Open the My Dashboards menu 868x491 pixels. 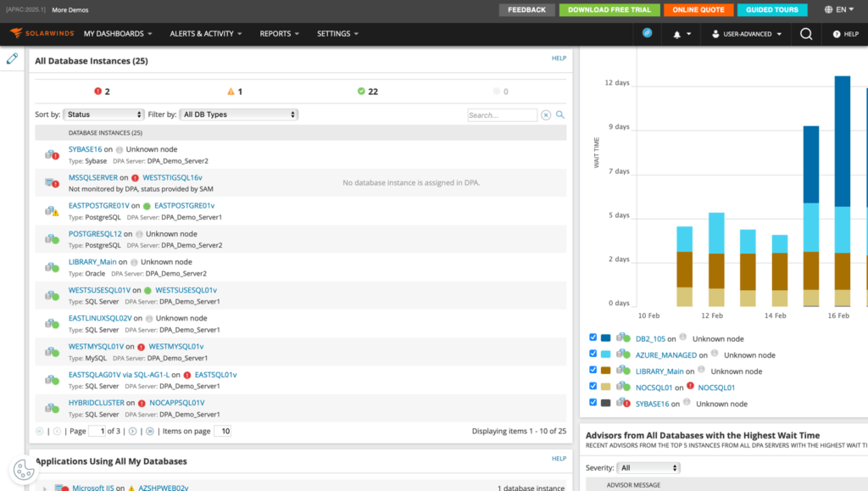(118, 34)
